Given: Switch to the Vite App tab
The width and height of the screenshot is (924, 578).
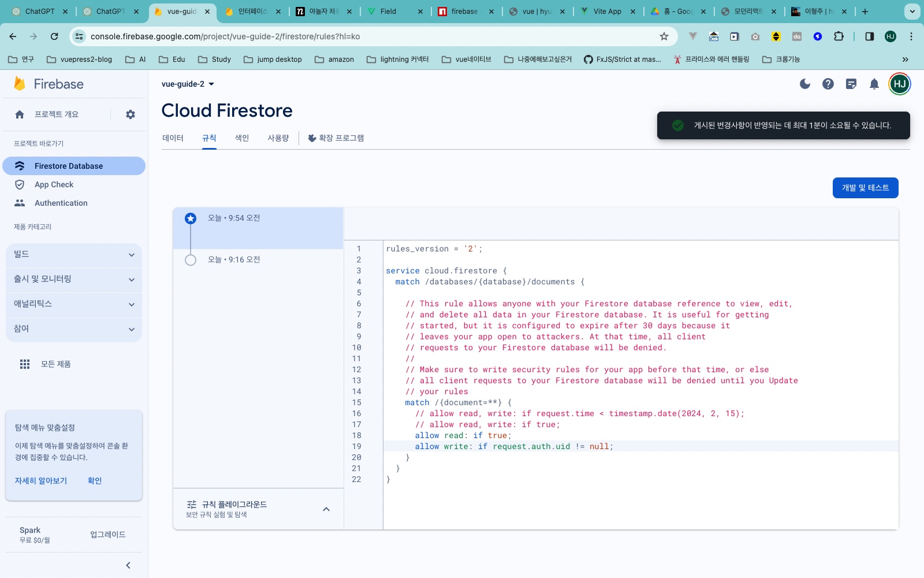Looking at the screenshot, I should (x=607, y=12).
